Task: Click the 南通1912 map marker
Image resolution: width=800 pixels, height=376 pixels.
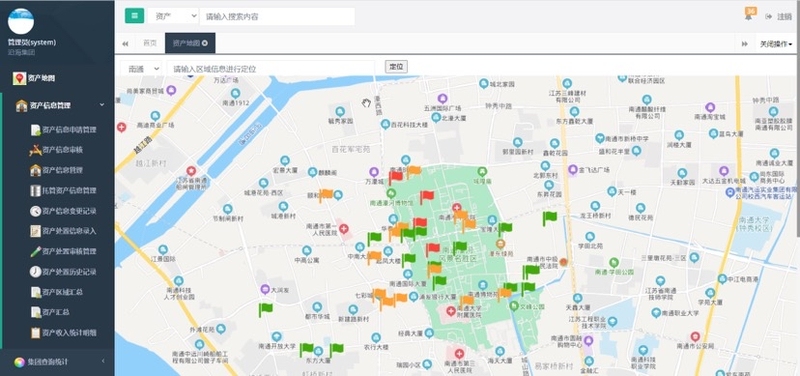Action: pyautogui.click(x=235, y=93)
